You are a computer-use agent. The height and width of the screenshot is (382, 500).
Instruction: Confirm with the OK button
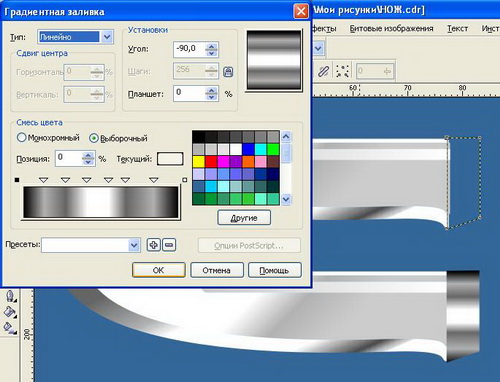[x=159, y=270]
